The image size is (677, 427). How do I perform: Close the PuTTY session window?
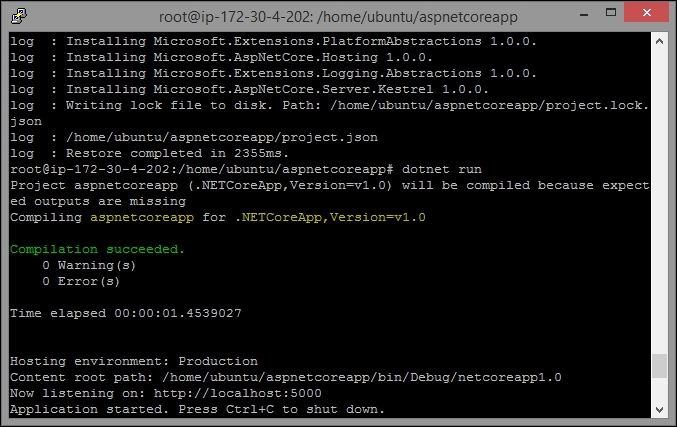[646, 13]
